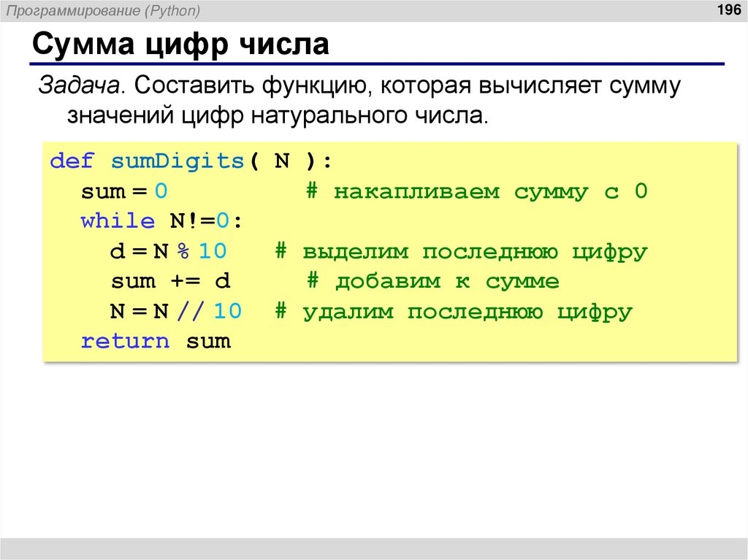Click the sum = 0 initialization line
748x560 pixels.
click(x=124, y=191)
